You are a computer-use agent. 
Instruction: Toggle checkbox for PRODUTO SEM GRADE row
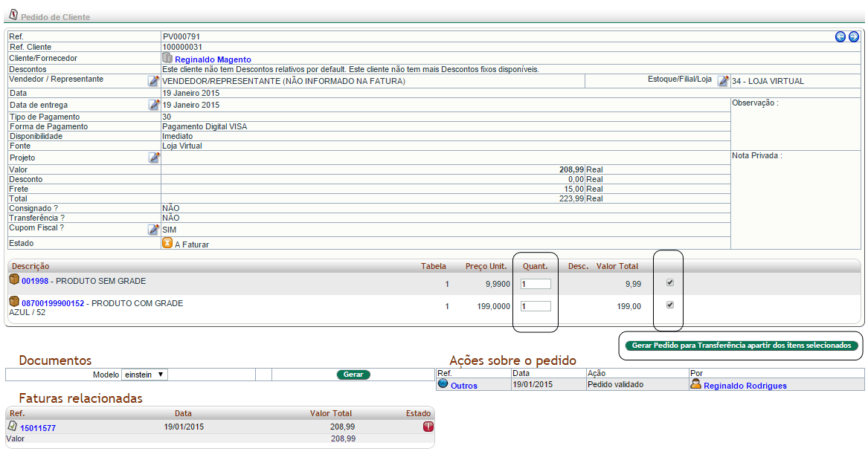670,283
